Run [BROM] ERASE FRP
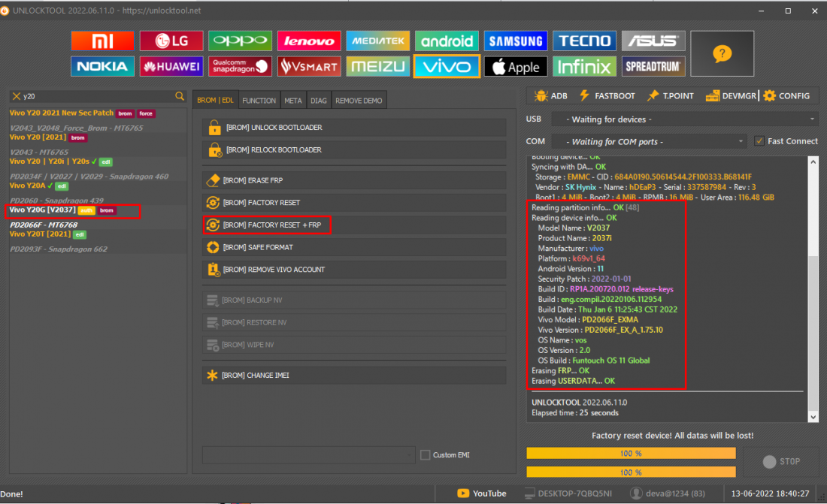Viewport: 827px width, 504px height. pos(354,180)
